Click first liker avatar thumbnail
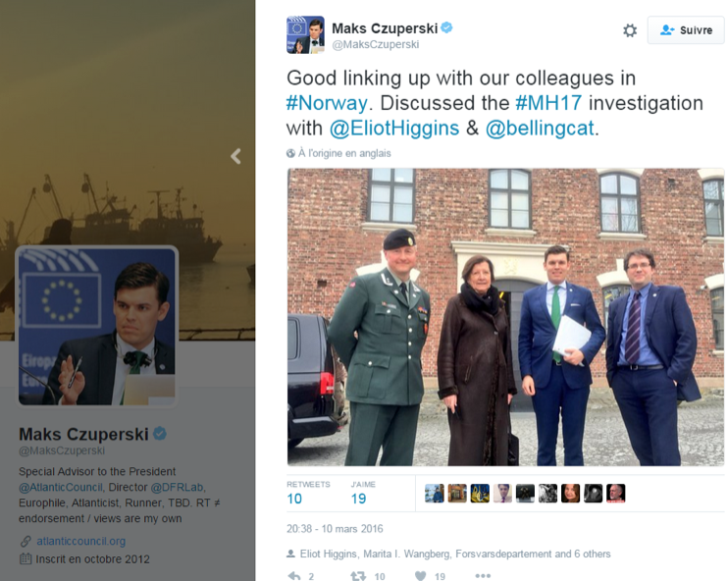Screen dimensions: 728x581 [434, 494]
